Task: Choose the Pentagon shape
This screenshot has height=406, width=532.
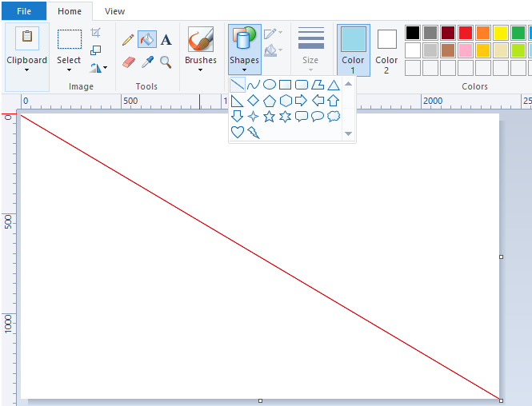Action: 270,101
